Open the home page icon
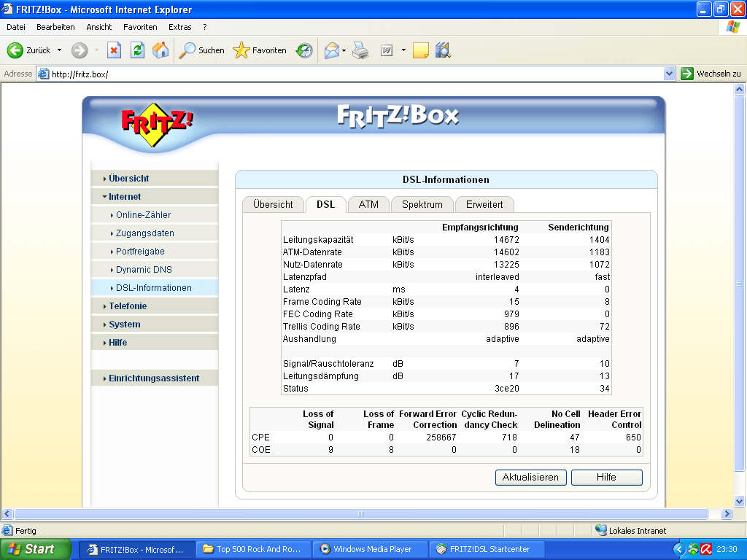Screen dimensions: 747x560 point(160,50)
